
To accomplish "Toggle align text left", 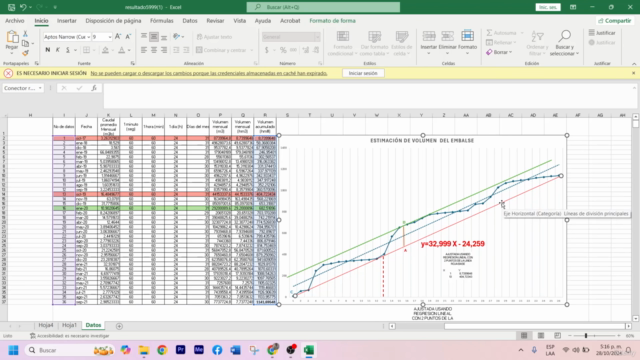I will pyautogui.click(x=144, y=50).
